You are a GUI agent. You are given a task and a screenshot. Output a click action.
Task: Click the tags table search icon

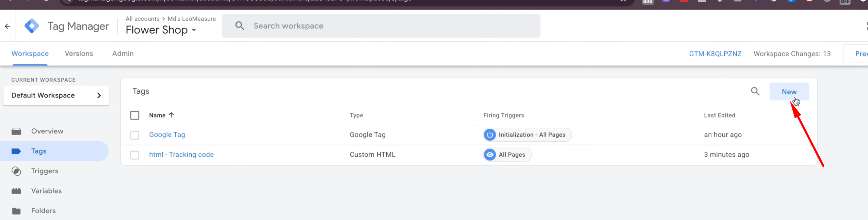point(755,91)
